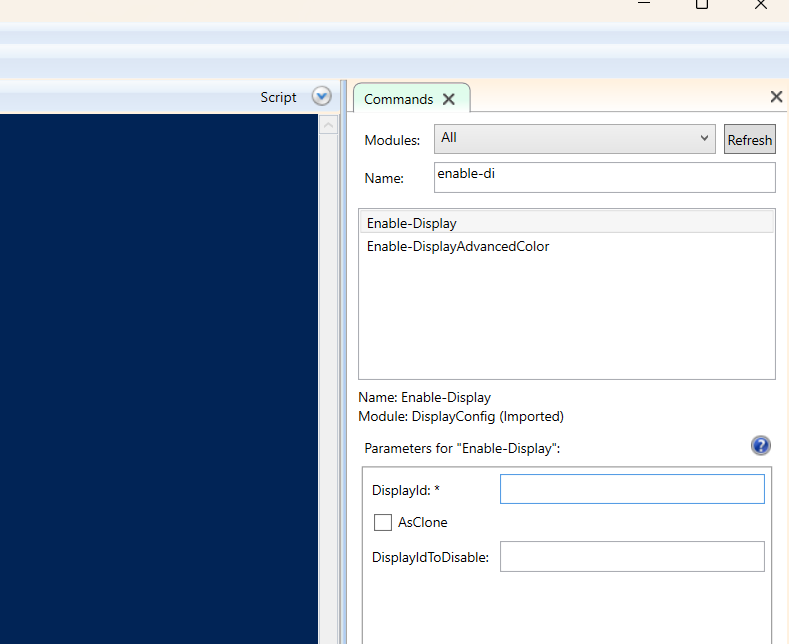Close the Commands add-on panel
Viewport: 789px width, 644px height.
776,97
